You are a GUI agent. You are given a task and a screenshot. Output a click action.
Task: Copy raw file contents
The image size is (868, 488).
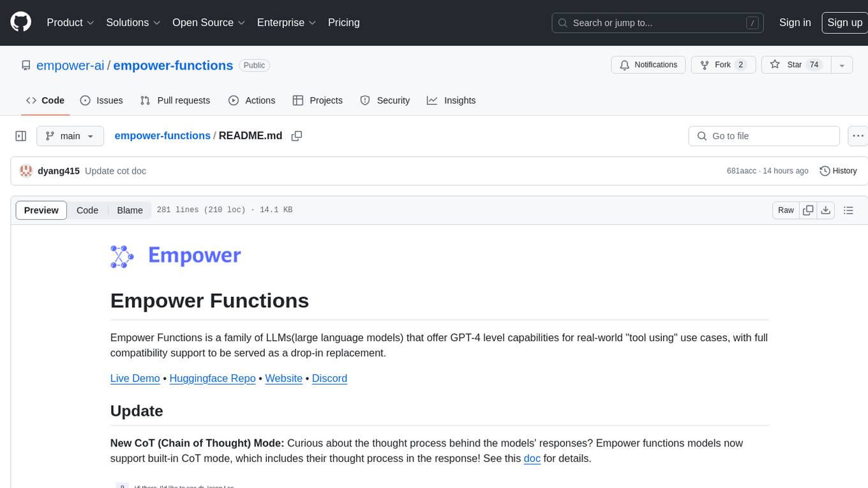pyautogui.click(x=808, y=210)
